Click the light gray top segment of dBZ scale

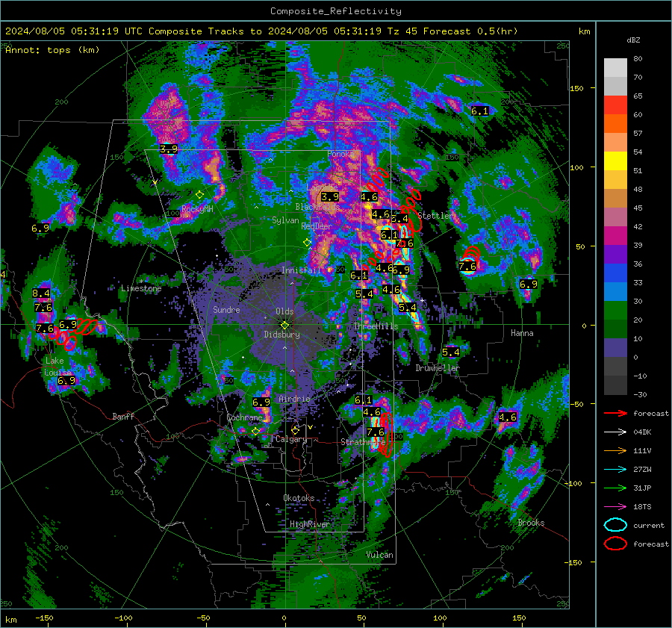(x=615, y=68)
